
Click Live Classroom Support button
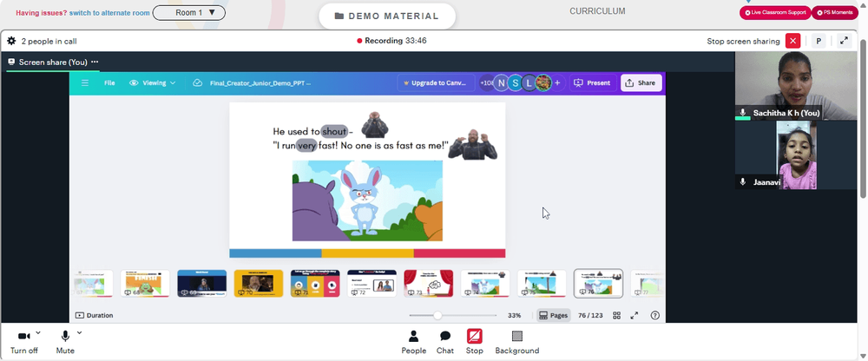(775, 13)
